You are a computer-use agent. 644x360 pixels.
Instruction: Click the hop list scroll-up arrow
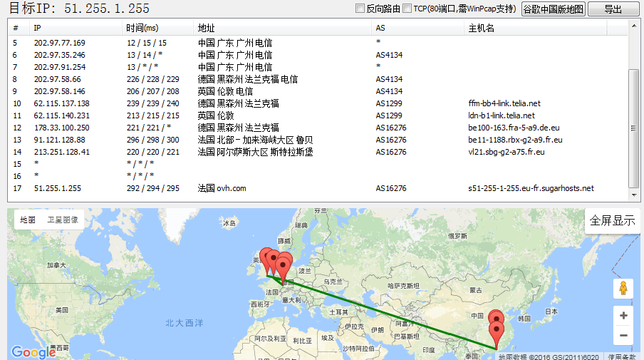[x=634, y=25]
